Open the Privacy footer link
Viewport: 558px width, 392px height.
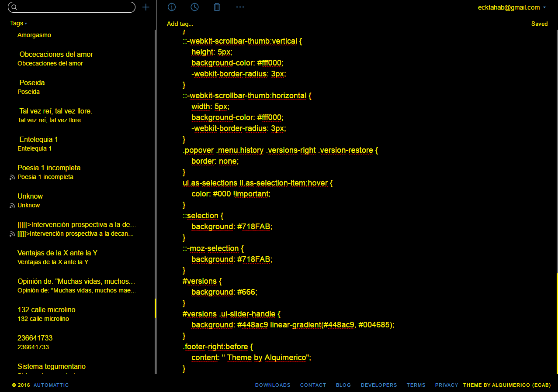click(x=447, y=385)
